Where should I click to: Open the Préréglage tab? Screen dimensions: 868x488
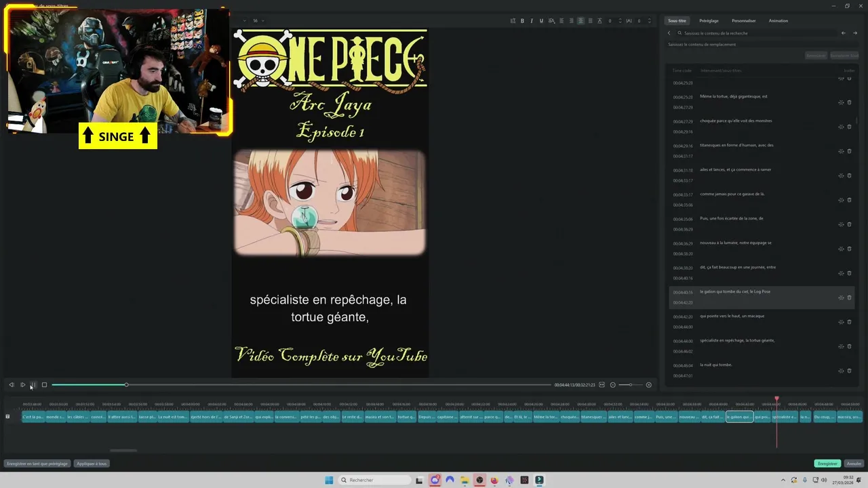click(709, 21)
